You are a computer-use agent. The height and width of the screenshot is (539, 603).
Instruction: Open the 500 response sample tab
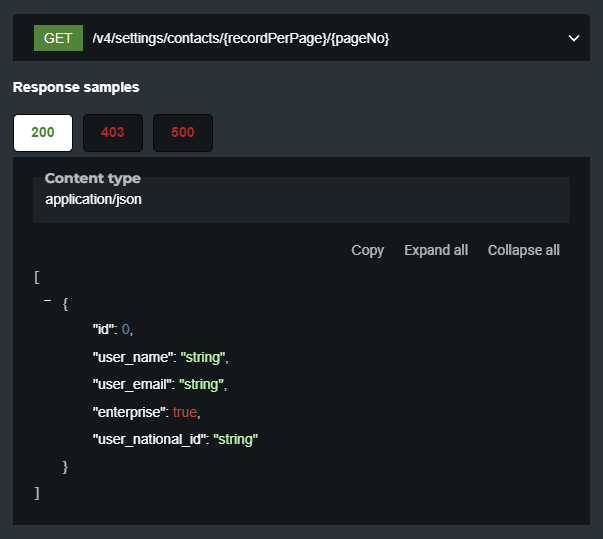[183, 133]
